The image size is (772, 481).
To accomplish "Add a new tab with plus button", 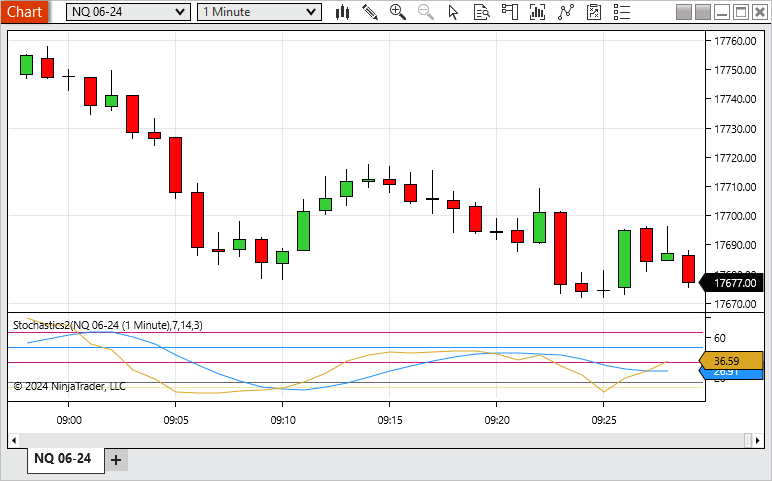I will click(116, 460).
